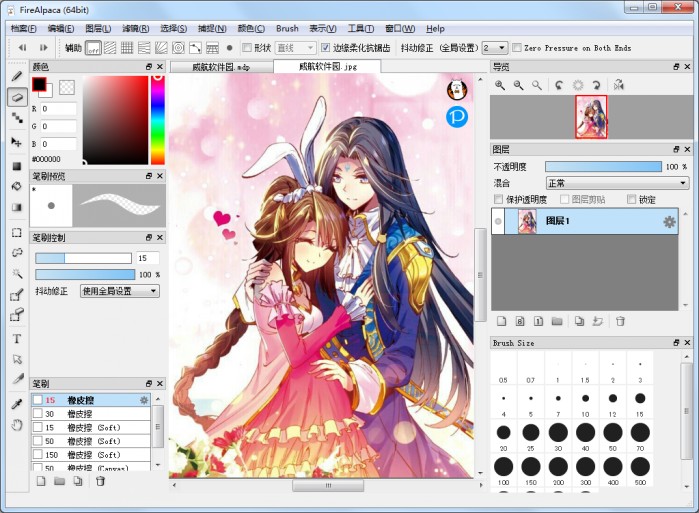The width and height of the screenshot is (699, 513).
Task: Select brush size 25 preset
Action: tap(530, 436)
